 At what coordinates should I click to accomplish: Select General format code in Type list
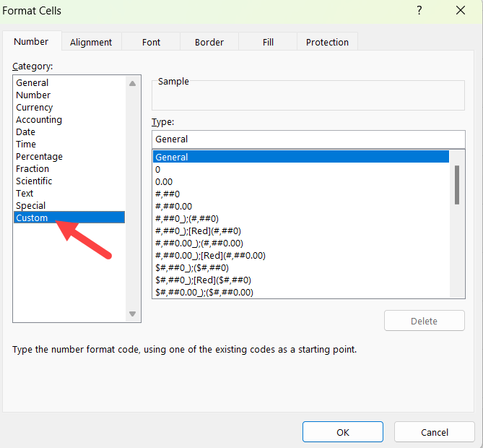pyautogui.click(x=301, y=157)
